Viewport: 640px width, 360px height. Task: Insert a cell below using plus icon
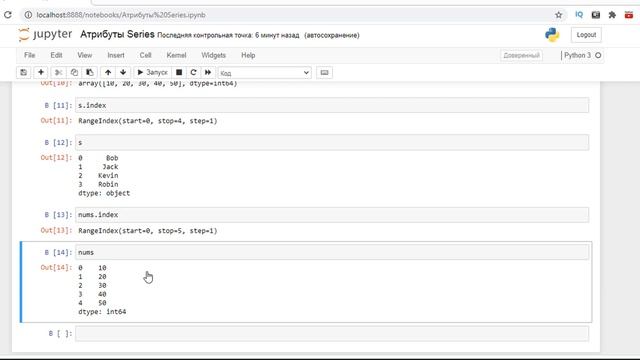tap(41, 73)
